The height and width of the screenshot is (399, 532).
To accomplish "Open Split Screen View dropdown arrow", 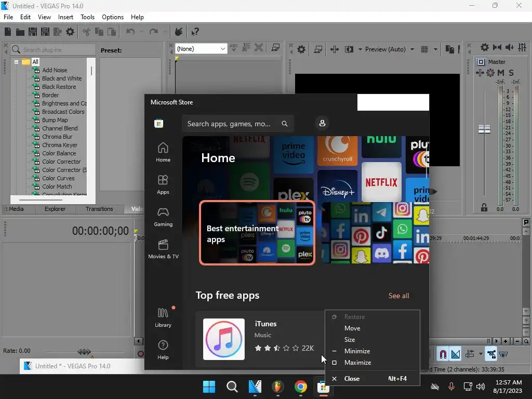I will [x=360, y=49].
